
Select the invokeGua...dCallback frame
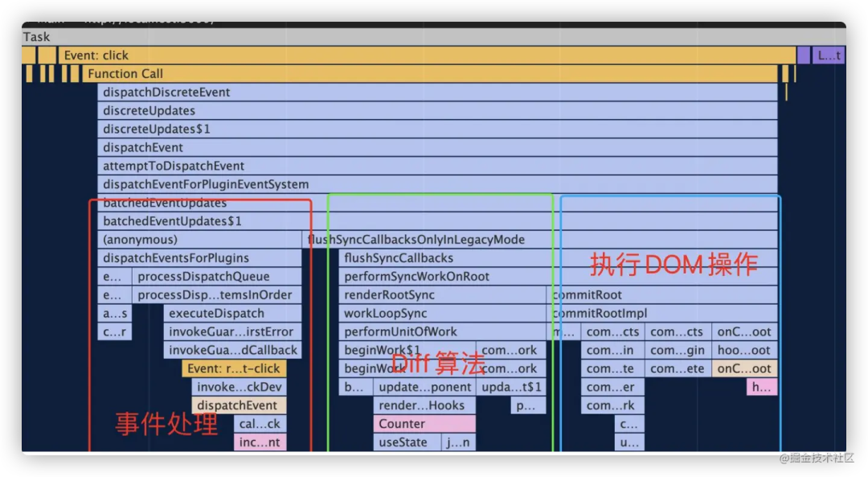coord(232,350)
